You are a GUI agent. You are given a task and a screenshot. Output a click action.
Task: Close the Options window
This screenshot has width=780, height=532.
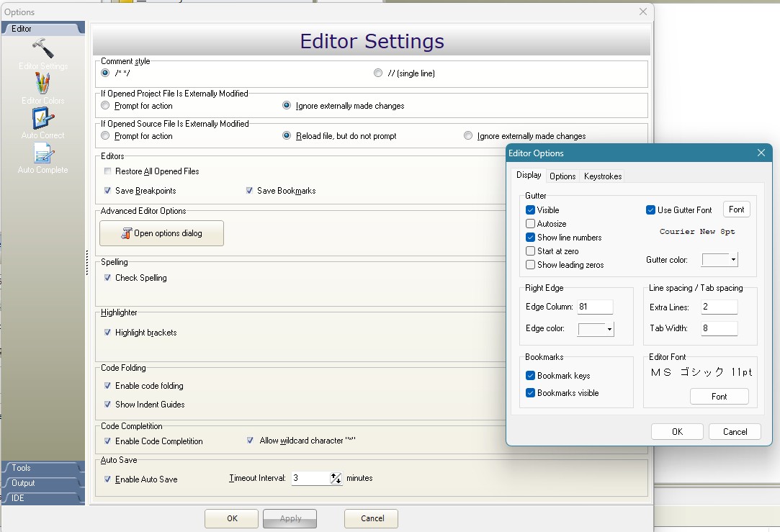tap(643, 12)
